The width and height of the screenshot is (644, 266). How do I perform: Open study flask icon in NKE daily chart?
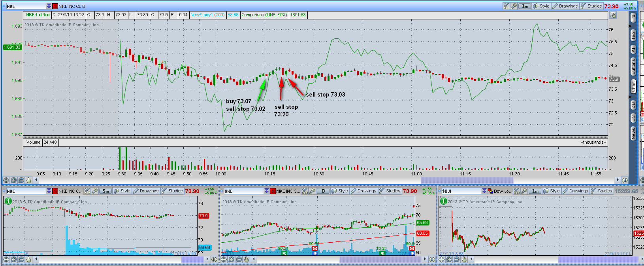pos(305,191)
